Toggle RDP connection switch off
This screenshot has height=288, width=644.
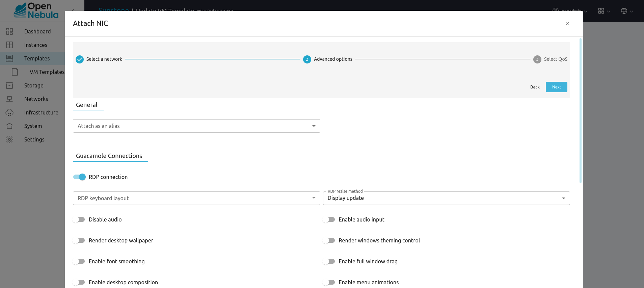[80, 177]
